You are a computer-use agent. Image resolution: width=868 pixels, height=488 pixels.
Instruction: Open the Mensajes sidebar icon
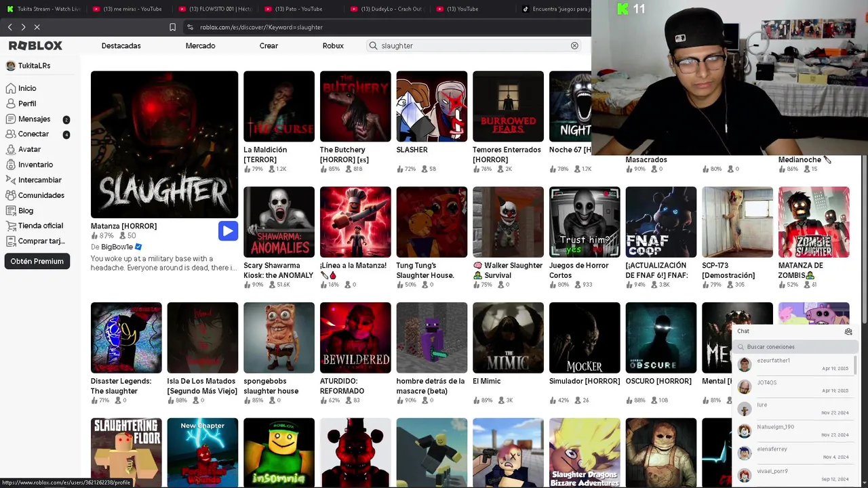click(11, 119)
